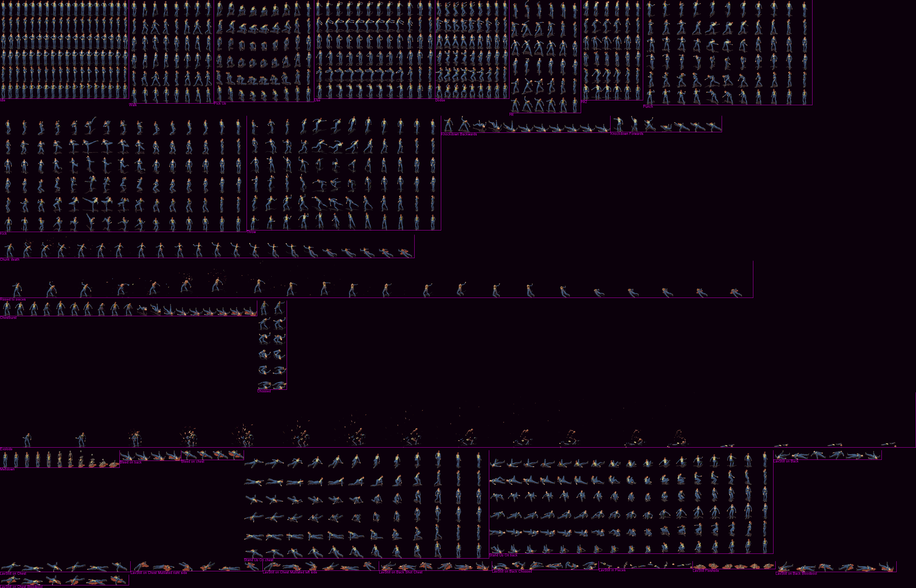
Task: Click the Bleed on back label
Action: (x=131, y=462)
